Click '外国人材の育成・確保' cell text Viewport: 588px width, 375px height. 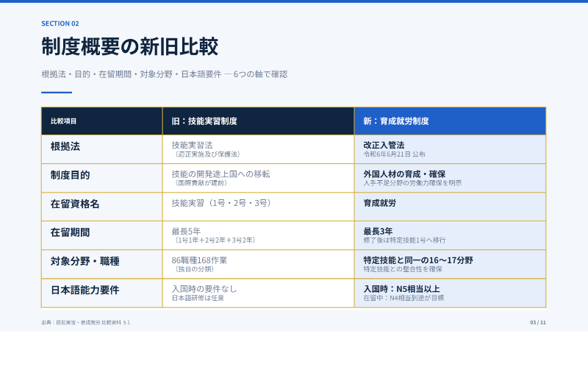pos(404,174)
